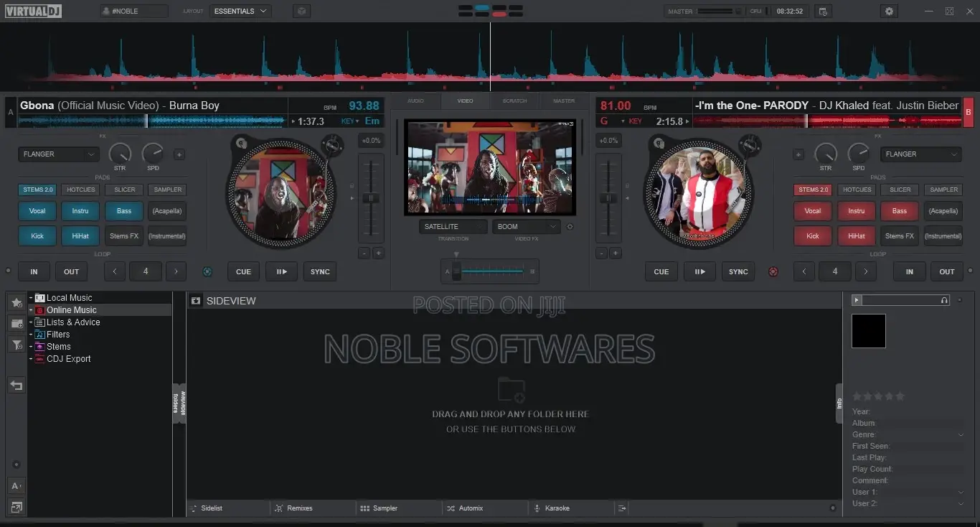980x527 pixels.
Task: Open the BOOM video FX dropdown
Action: coord(527,227)
